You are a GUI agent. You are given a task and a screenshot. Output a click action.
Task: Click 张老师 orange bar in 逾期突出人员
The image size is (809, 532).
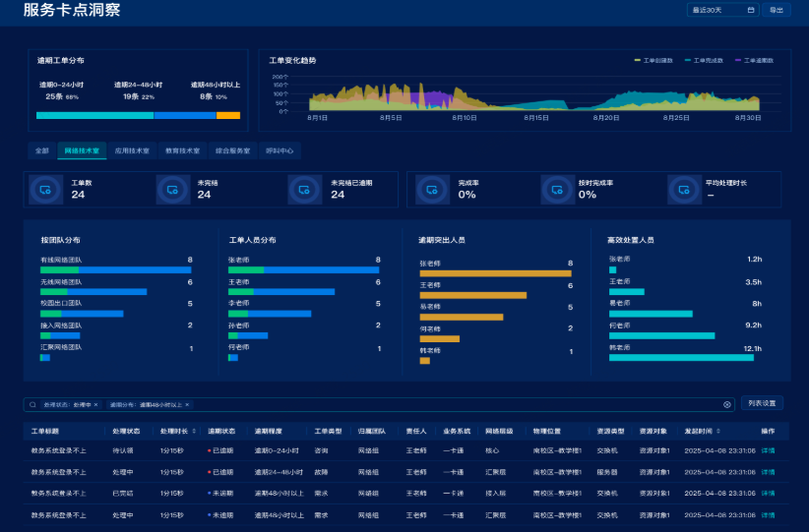pyautogui.click(x=495, y=273)
